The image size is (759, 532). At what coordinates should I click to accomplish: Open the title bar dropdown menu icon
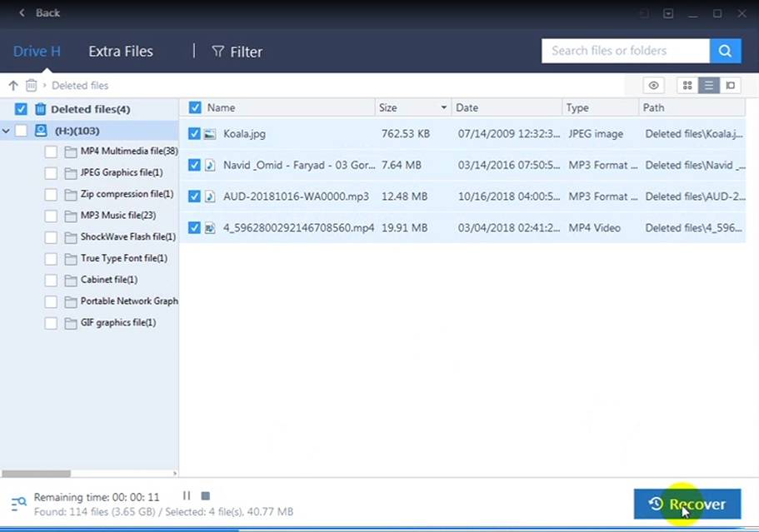click(x=668, y=13)
